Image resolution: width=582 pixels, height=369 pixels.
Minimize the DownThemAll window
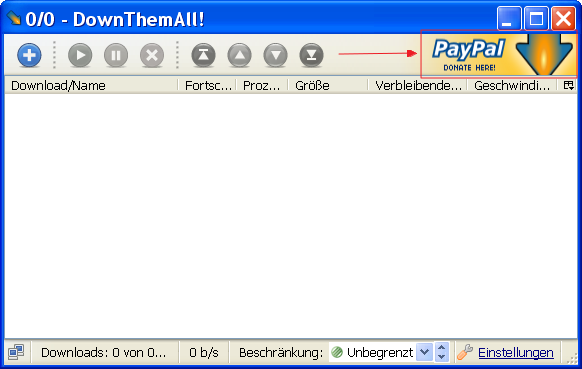(x=509, y=18)
